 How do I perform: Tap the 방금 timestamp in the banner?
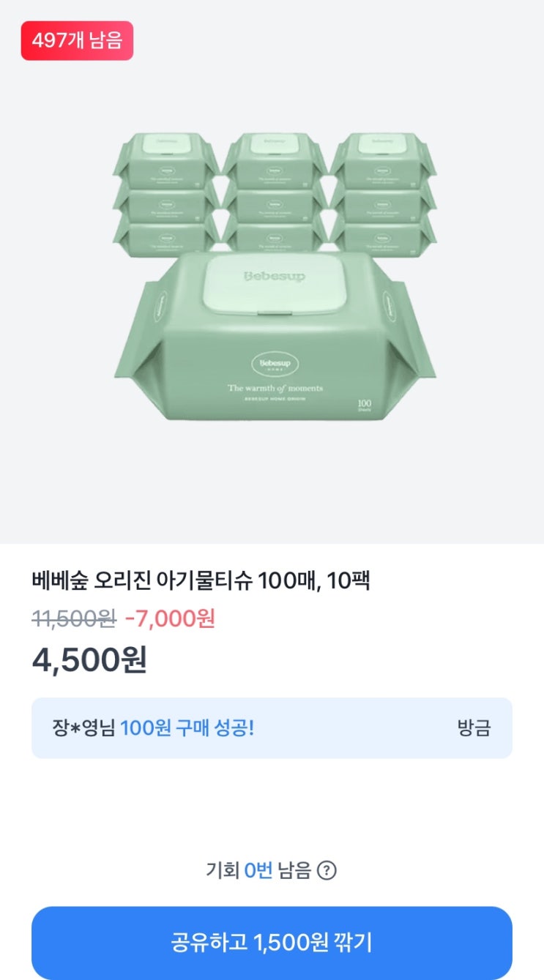click(x=473, y=728)
